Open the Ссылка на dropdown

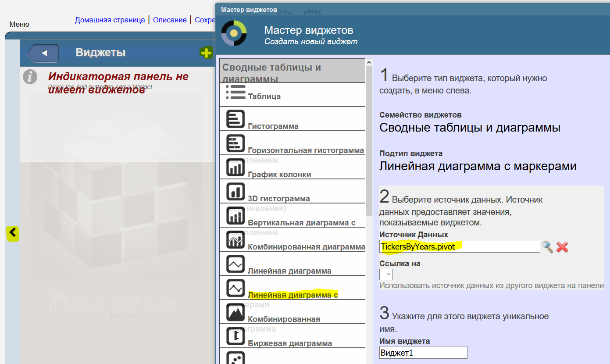(x=386, y=275)
